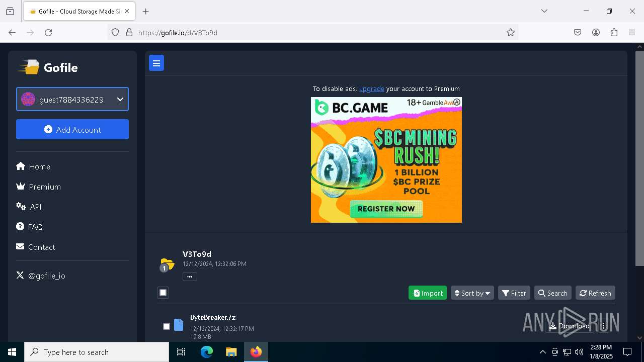Tick the select-all files checkbox
The height and width of the screenshot is (362, 644).
click(x=163, y=293)
